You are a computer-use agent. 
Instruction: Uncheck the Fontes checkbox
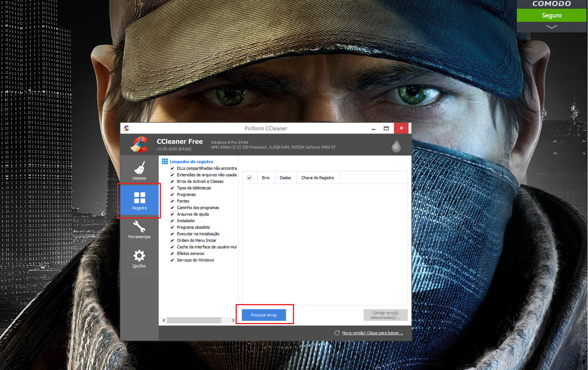(x=172, y=201)
